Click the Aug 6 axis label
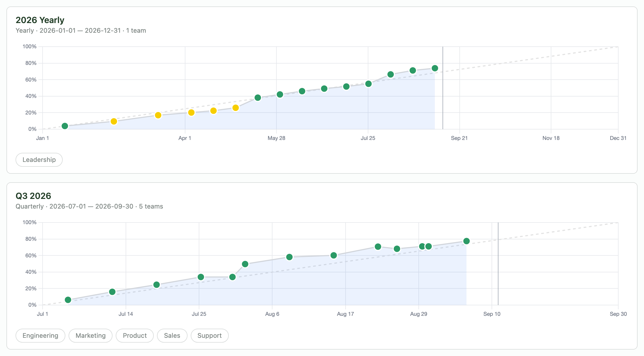This screenshot has width=644, height=356. point(272,314)
